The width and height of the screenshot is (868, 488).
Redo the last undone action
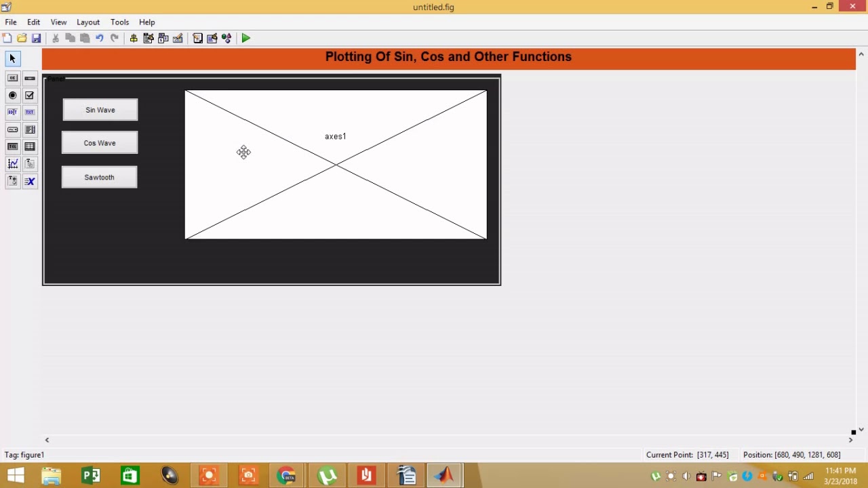[x=115, y=39]
